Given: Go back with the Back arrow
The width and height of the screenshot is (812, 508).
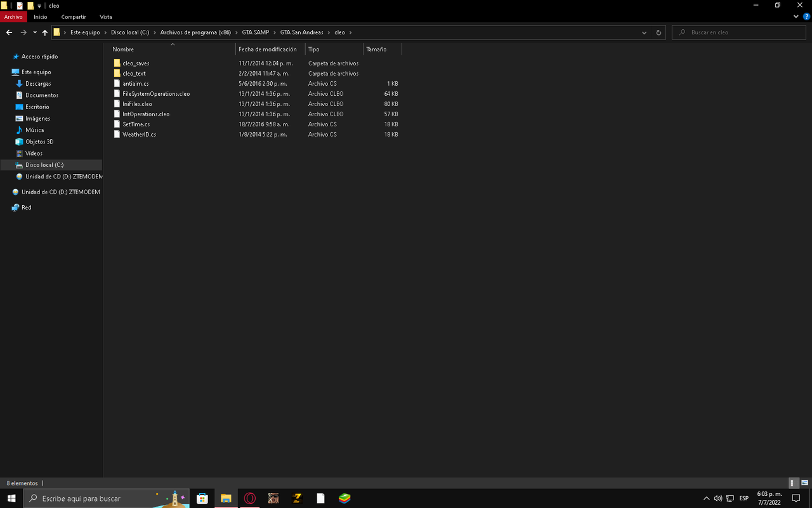Looking at the screenshot, I should tap(10, 32).
